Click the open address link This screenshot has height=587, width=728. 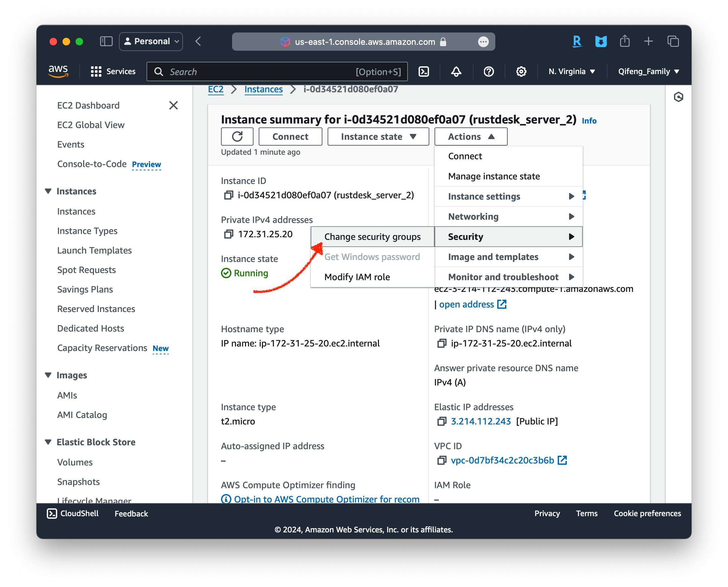[466, 304]
